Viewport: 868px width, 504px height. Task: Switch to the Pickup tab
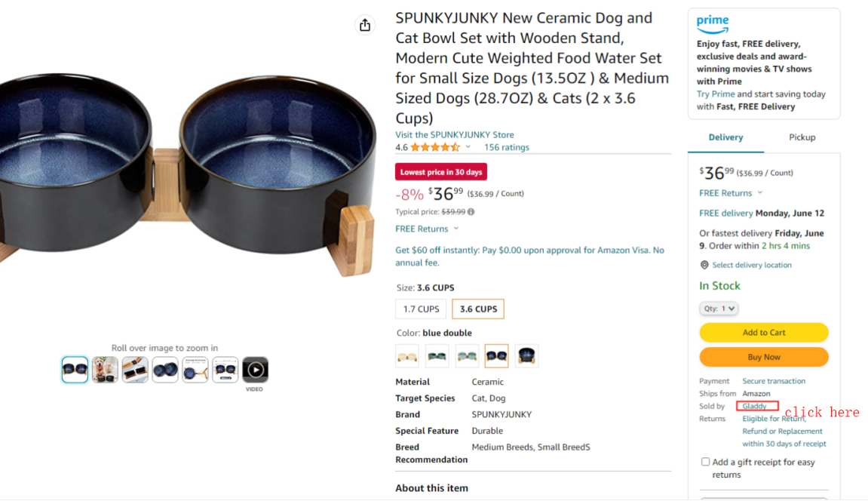(802, 137)
